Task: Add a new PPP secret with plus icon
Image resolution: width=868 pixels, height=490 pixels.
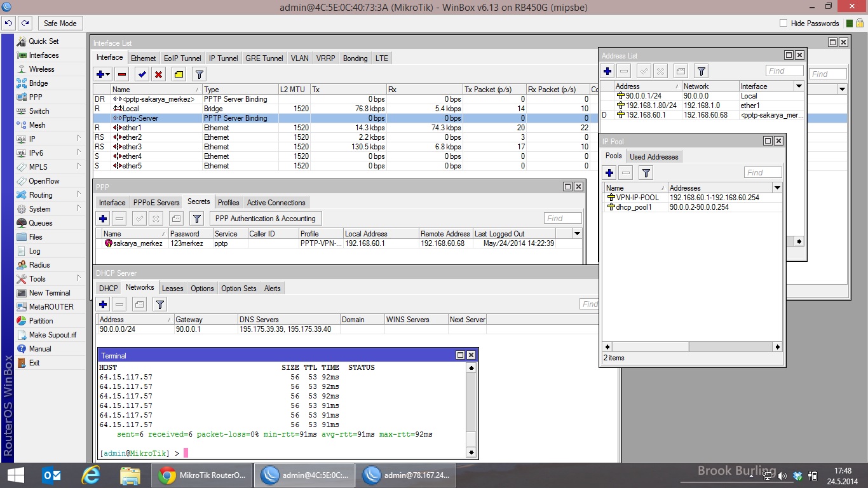Action: click(x=103, y=219)
